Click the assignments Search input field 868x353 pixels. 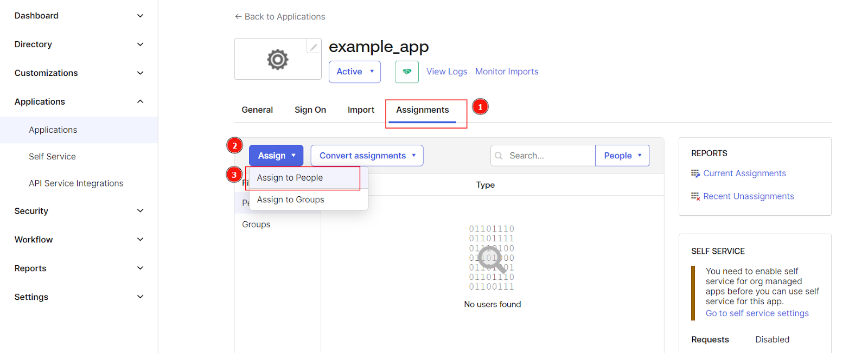click(548, 156)
